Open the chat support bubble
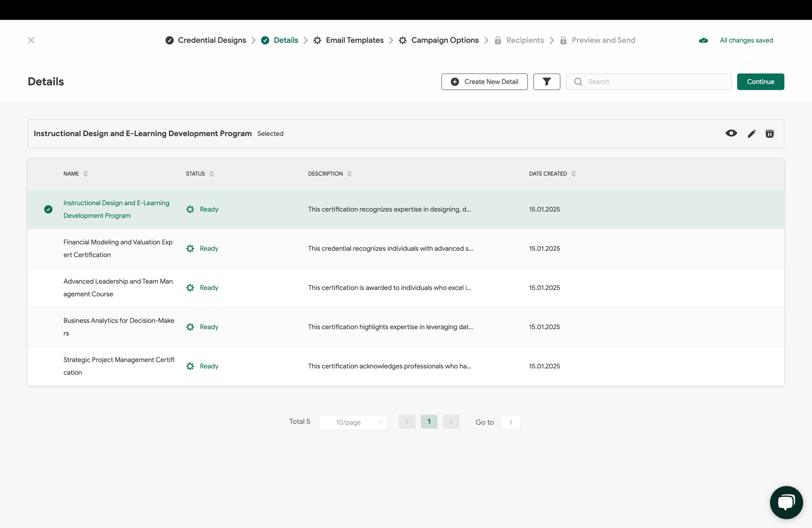This screenshot has width=812, height=528. pos(786,502)
